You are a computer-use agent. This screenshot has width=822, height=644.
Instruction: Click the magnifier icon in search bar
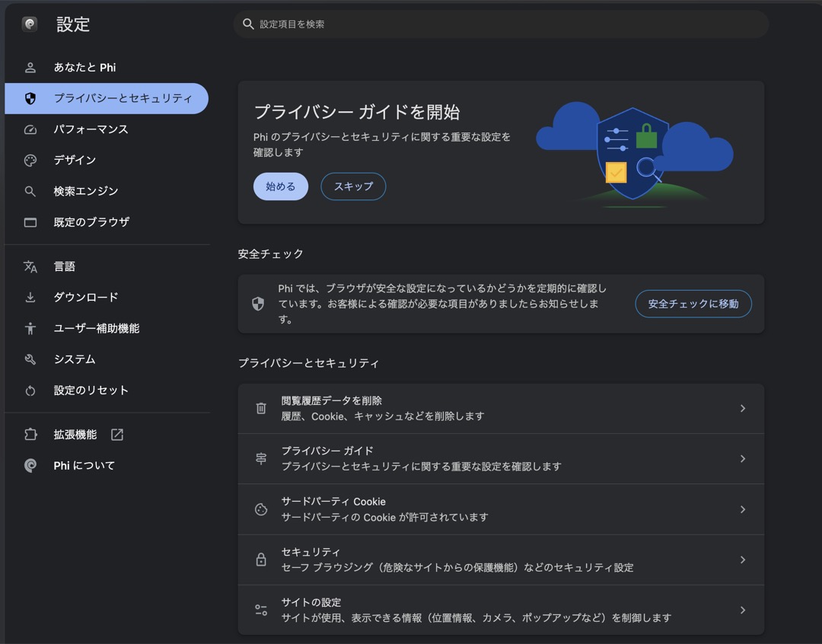(248, 24)
